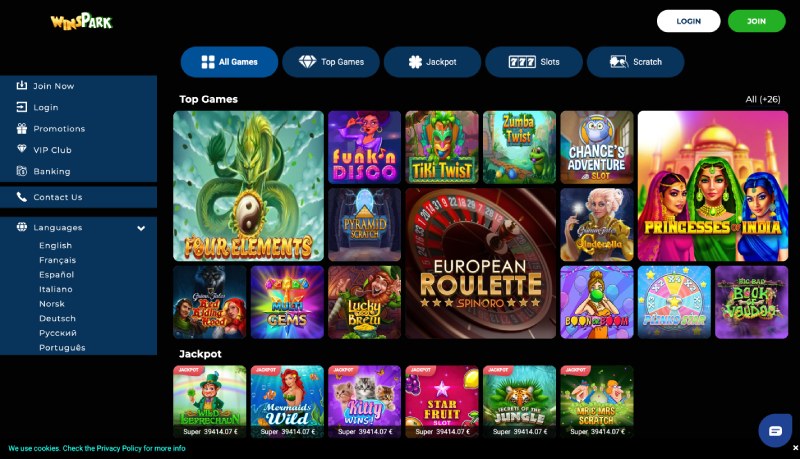800x459 pixels.
Task: Click the diamond icon beside VIP Club
Action: click(x=21, y=149)
